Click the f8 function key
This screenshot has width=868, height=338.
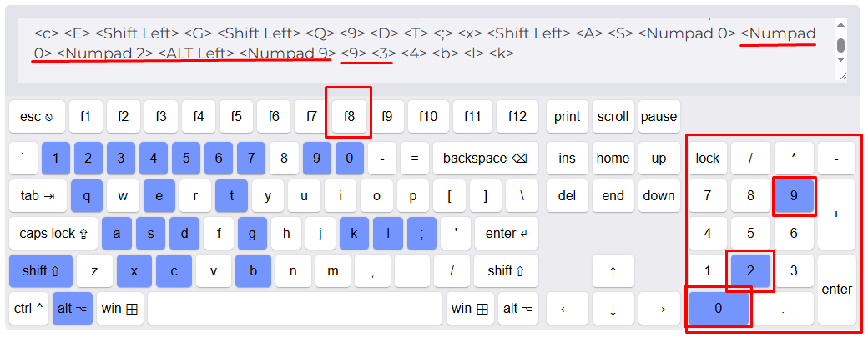(349, 117)
